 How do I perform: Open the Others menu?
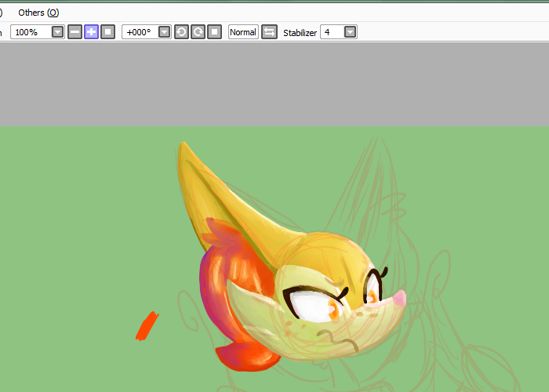[x=38, y=13]
